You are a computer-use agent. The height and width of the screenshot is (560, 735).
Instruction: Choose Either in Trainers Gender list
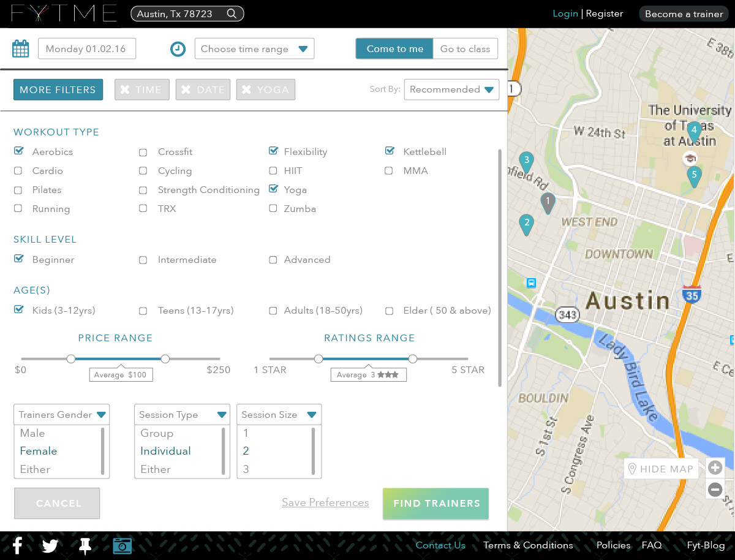[x=35, y=469]
